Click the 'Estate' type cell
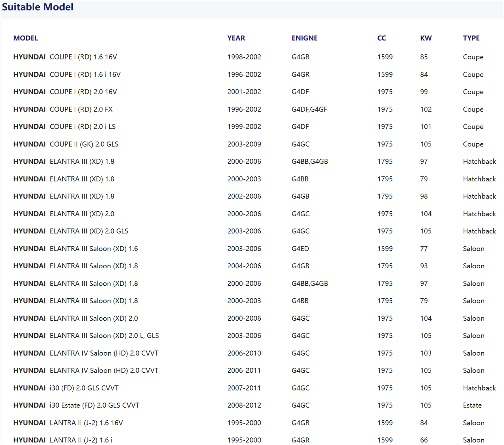504x445 pixels. coord(472,405)
